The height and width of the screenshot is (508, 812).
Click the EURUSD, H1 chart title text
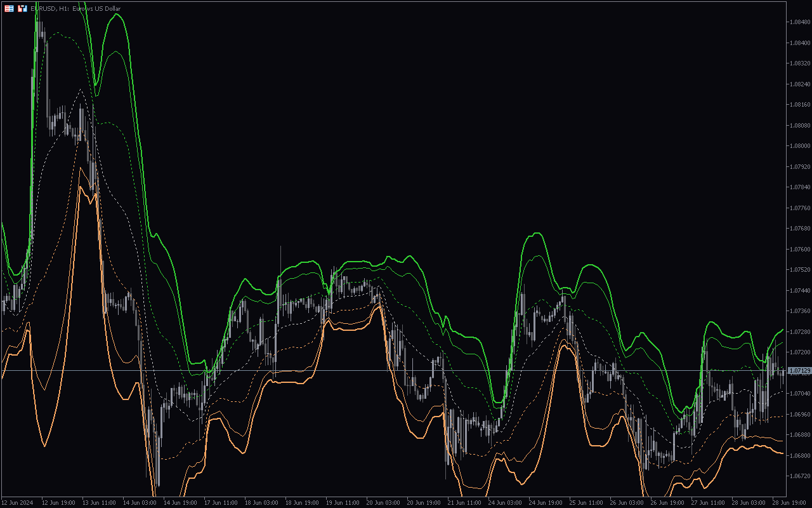pos(75,8)
